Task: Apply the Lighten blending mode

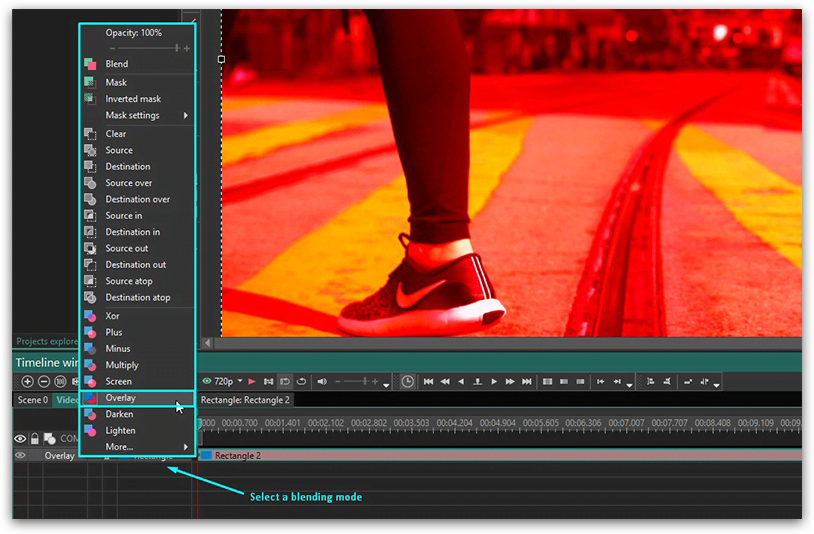Action: coord(138,431)
